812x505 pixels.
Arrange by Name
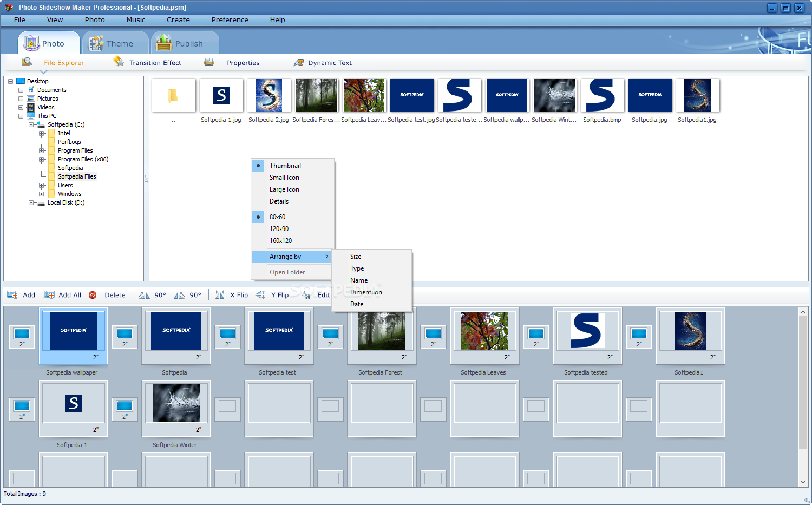372,280
